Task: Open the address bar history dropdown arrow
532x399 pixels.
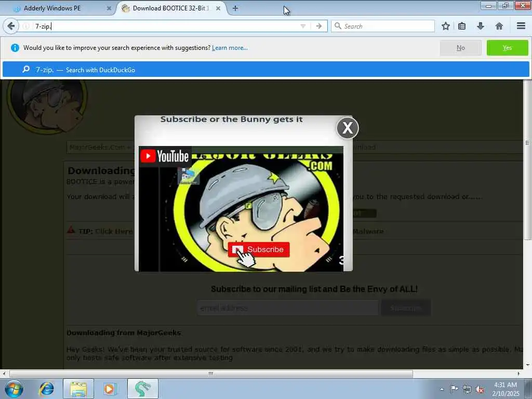Action: pos(303,26)
